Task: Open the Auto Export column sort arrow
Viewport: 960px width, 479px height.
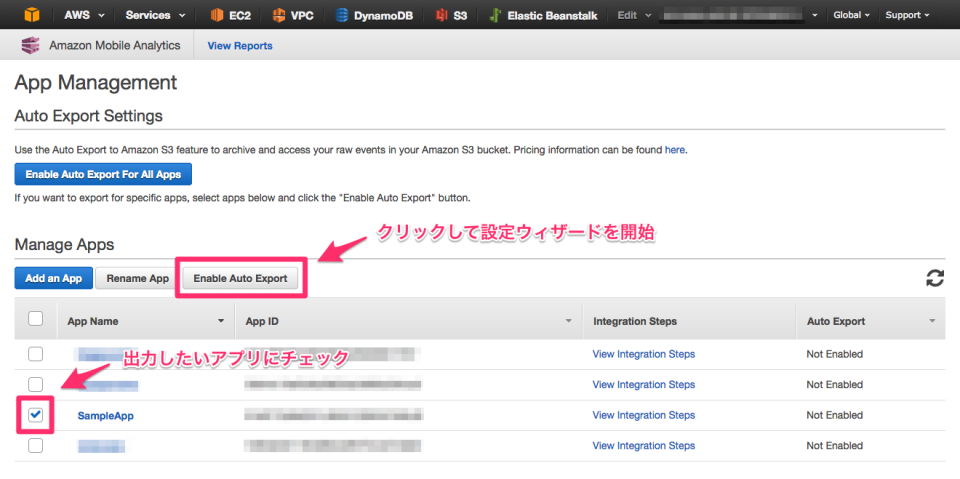Action: pos(932,322)
